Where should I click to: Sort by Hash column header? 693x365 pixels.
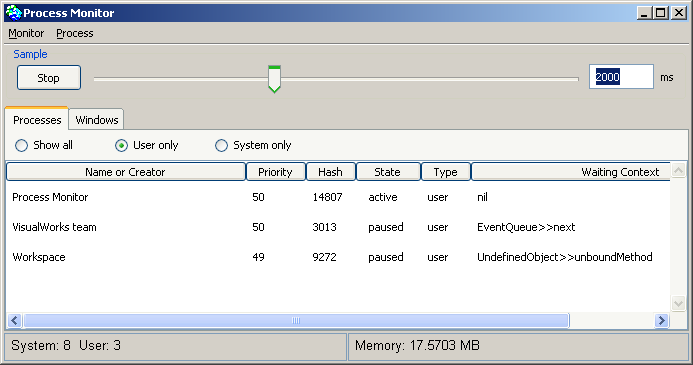[331, 172]
